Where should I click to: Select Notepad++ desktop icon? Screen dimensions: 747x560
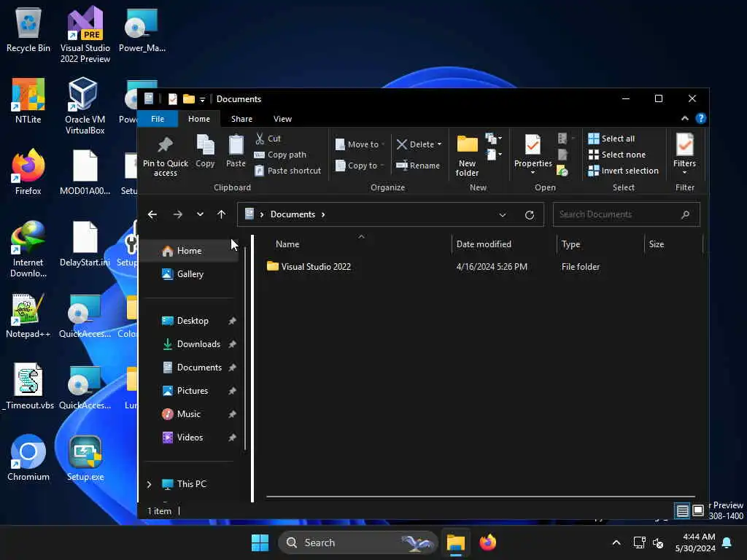28,316
